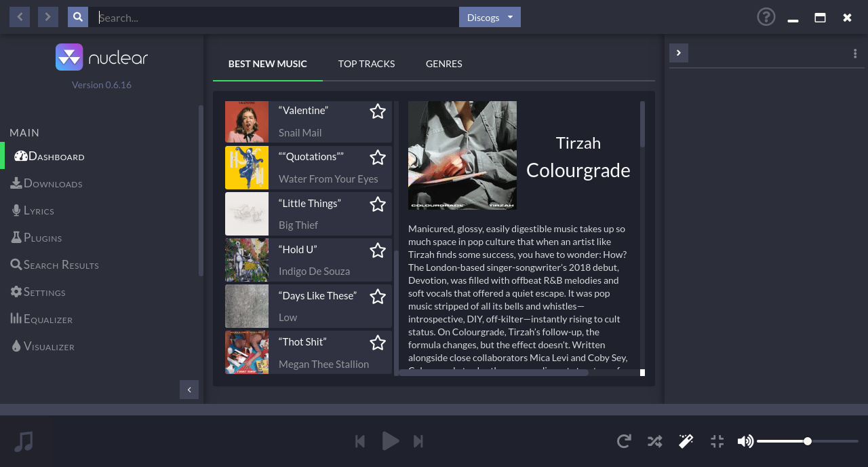Open the Genres tab
The height and width of the screenshot is (467, 868).
click(443, 64)
